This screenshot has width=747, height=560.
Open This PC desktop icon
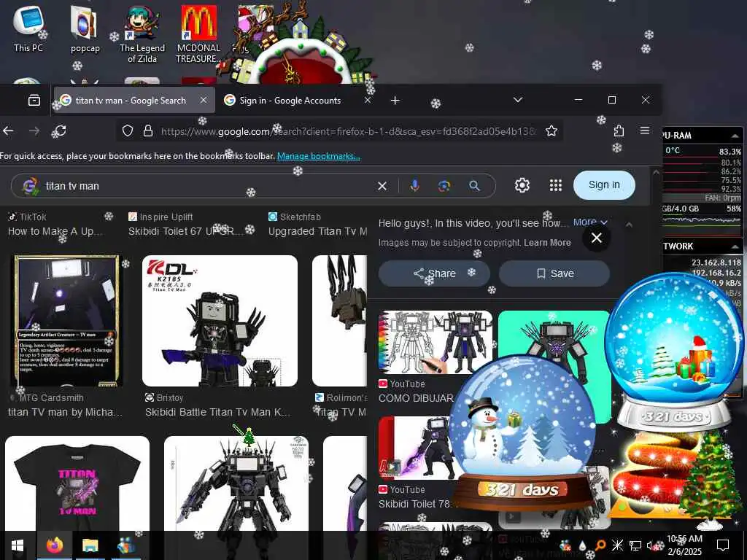pyautogui.click(x=28, y=28)
